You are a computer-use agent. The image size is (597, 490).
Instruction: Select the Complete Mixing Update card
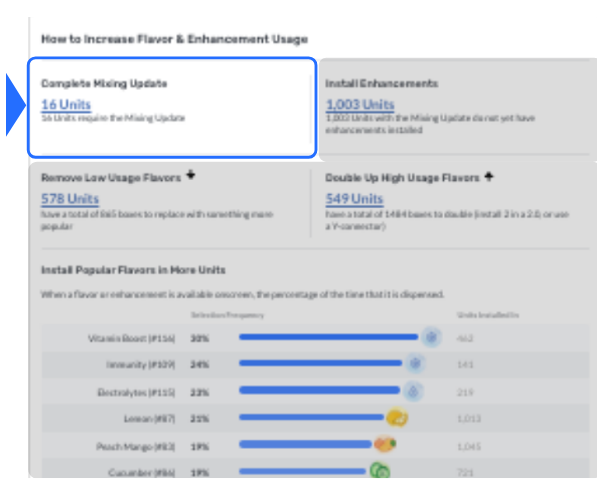172,107
